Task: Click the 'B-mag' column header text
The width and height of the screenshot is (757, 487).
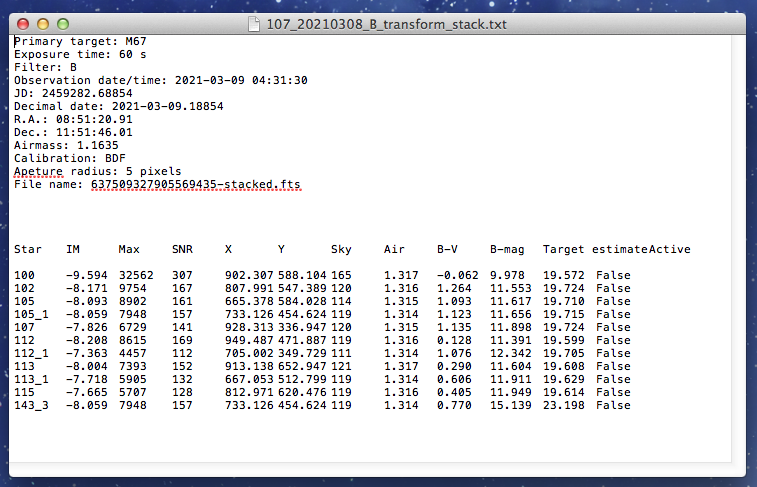Action: click(506, 249)
